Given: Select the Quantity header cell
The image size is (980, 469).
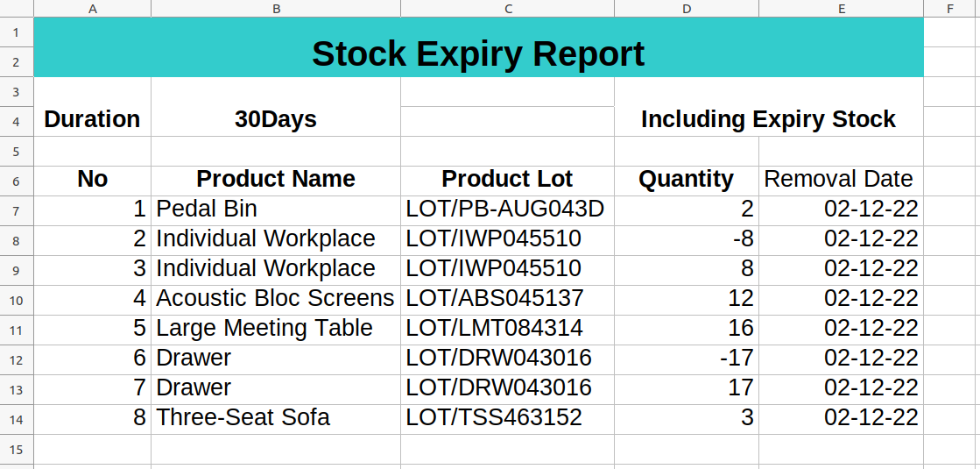Looking at the screenshot, I should [x=687, y=180].
